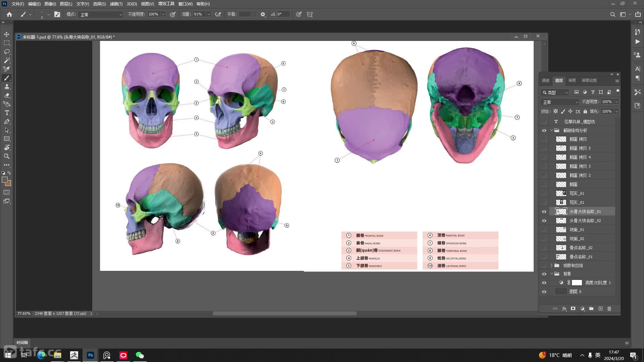Screen dimensions: 644x362
Task: Add layer mask icon in Layers panel
Action: coord(573,309)
